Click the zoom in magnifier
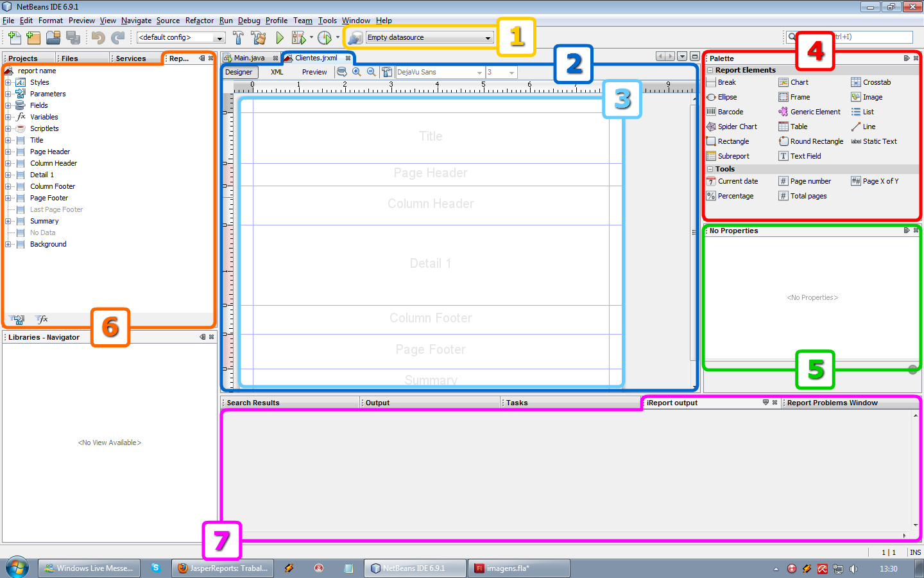This screenshot has width=924, height=578. (x=357, y=72)
